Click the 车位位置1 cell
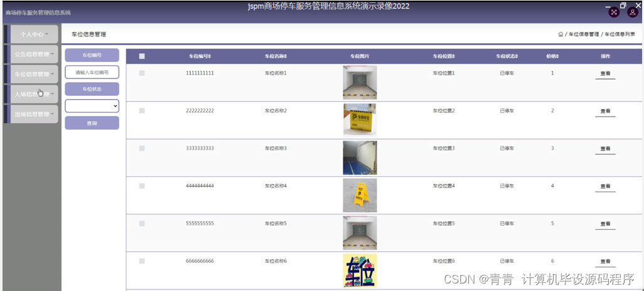The height and width of the screenshot is (291, 644). [444, 73]
